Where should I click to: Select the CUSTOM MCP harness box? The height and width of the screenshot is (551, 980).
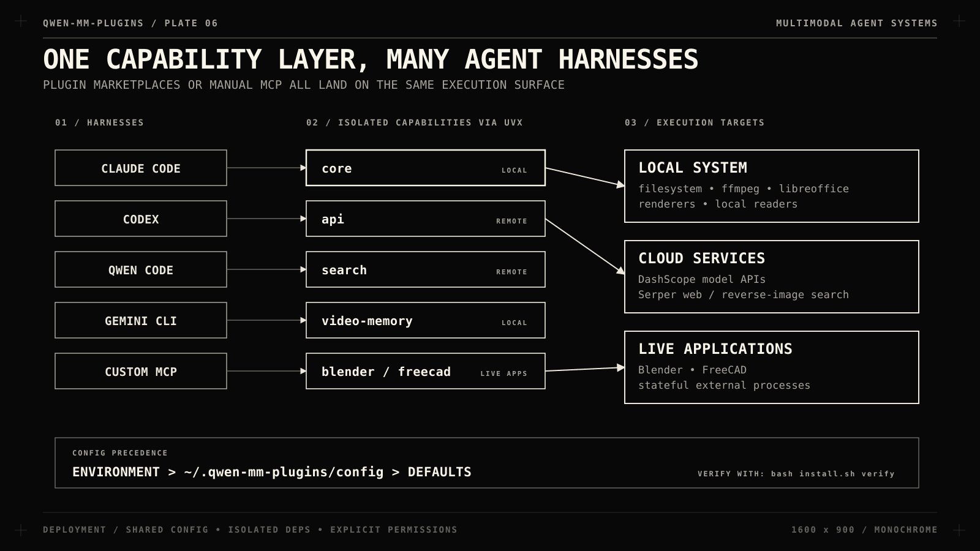coord(141,371)
